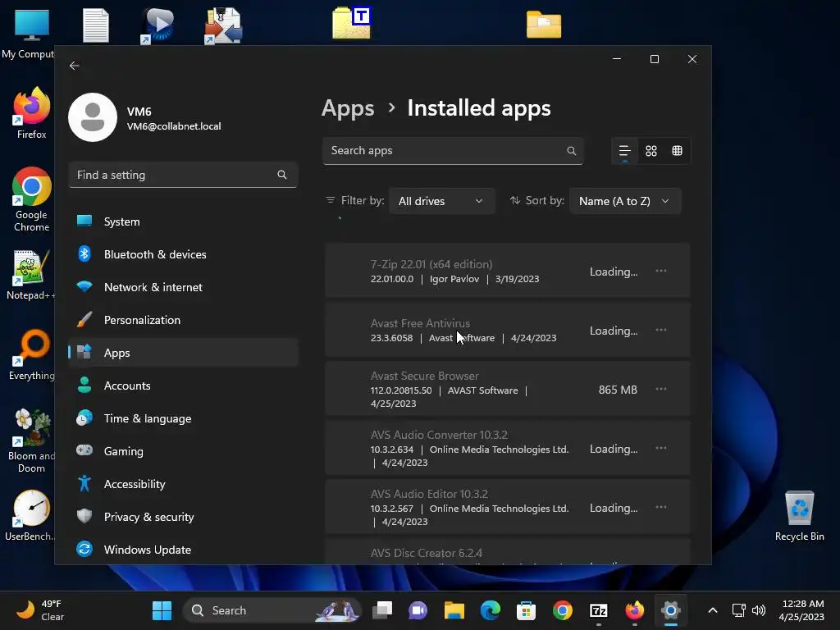Click the taskbar Search box
Screen dimensions: 840x630
[272, 610]
